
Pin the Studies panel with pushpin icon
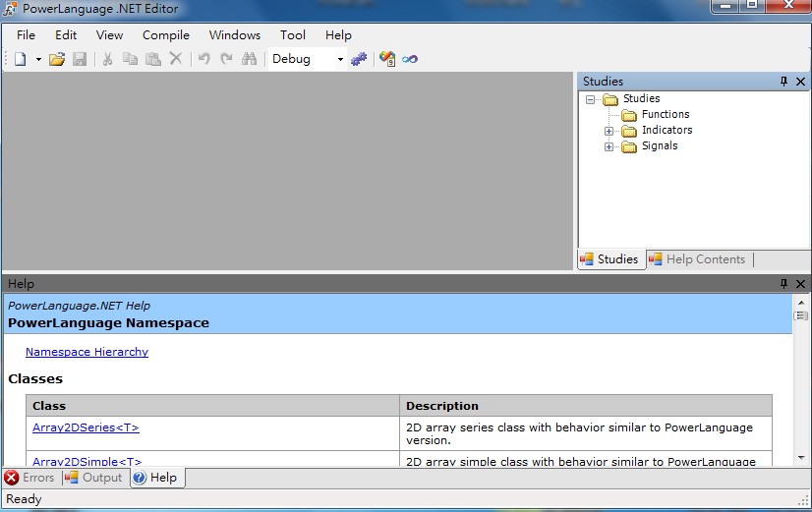pyautogui.click(x=783, y=82)
